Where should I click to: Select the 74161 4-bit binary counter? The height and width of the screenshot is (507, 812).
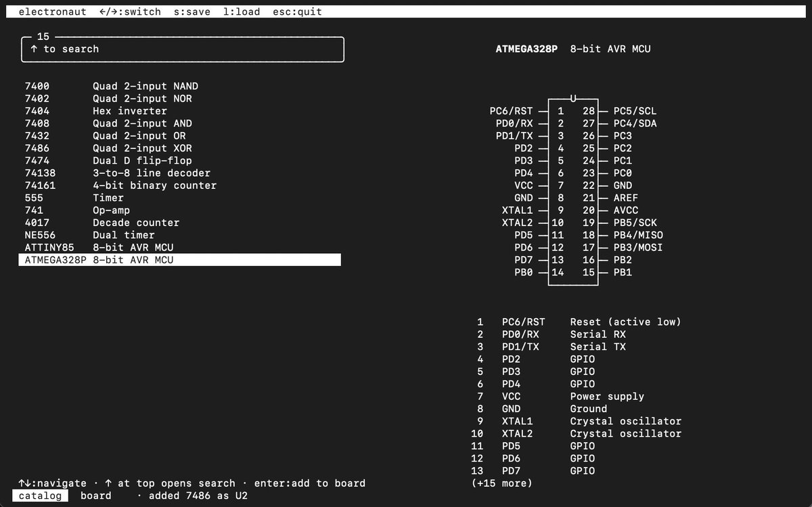(179, 185)
